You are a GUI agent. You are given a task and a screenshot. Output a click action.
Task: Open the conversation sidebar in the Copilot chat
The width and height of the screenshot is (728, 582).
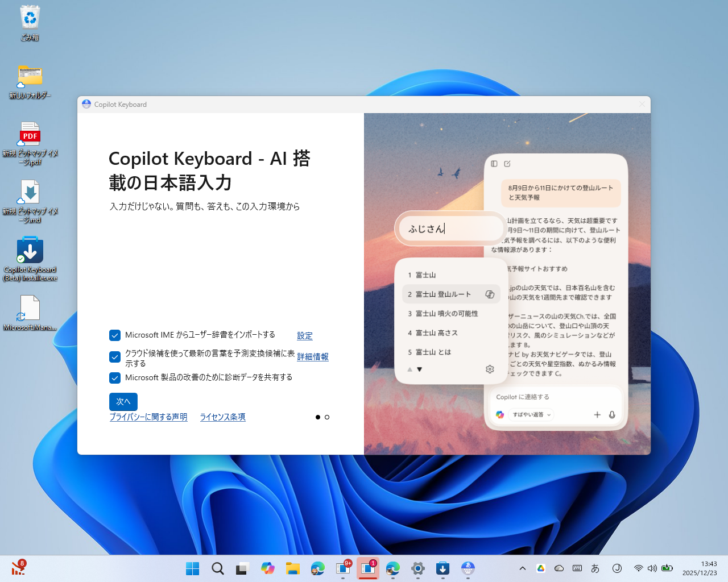click(494, 164)
